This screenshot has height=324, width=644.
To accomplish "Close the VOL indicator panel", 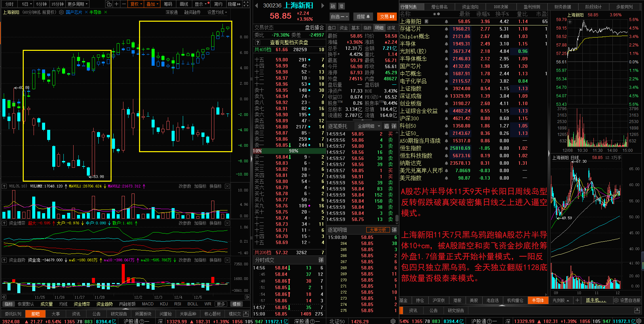I will click(228, 186).
